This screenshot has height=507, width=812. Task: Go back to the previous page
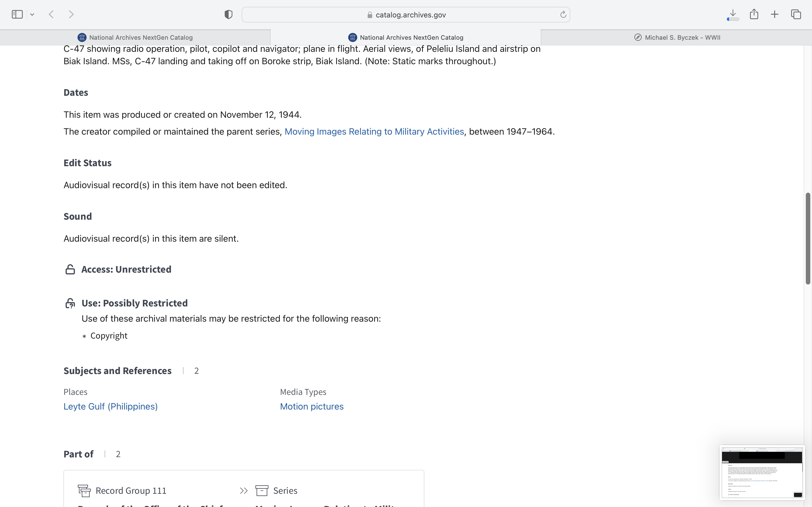pos(51,14)
